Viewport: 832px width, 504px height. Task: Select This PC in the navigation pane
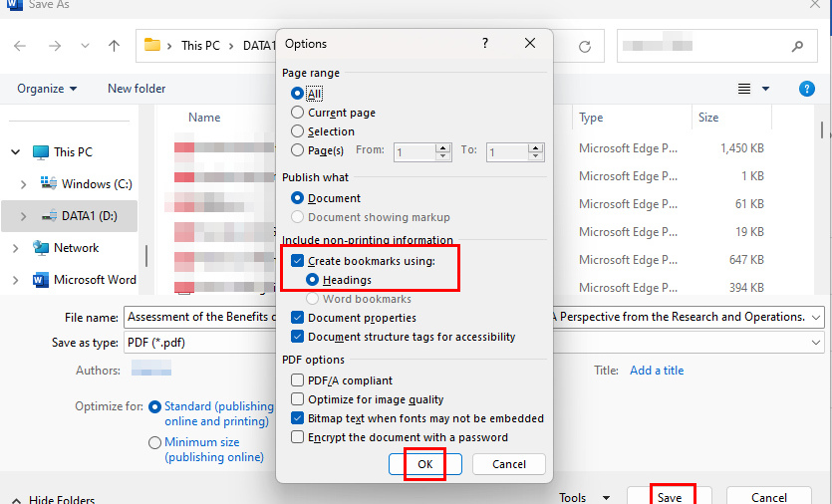pyautogui.click(x=73, y=152)
